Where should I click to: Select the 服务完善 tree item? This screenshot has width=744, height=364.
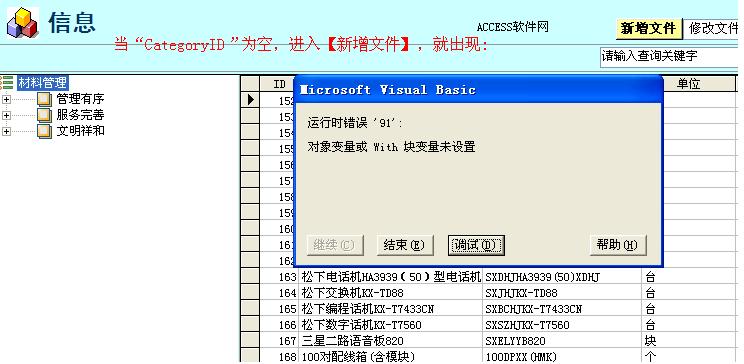(x=80, y=114)
